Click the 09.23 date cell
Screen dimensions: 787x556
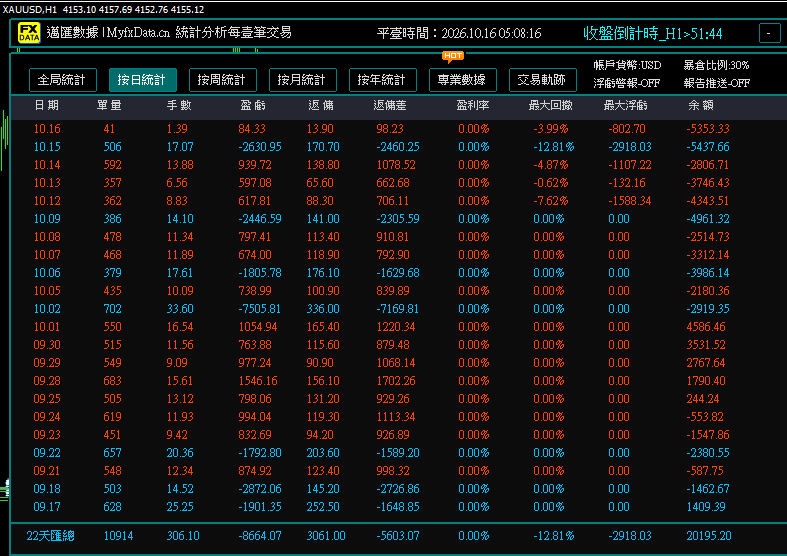(47, 435)
